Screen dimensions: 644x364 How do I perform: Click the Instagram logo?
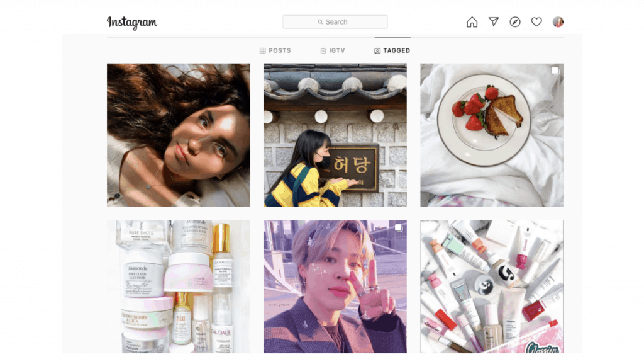point(132,22)
